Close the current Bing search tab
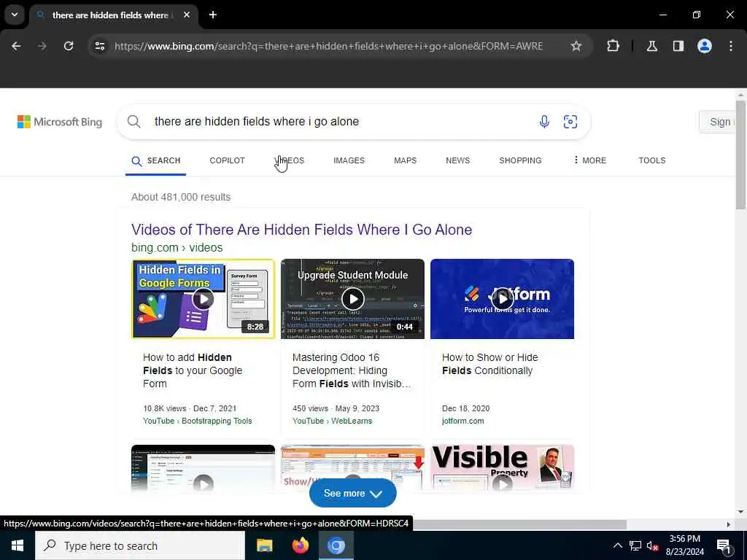 [x=187, y=15]
